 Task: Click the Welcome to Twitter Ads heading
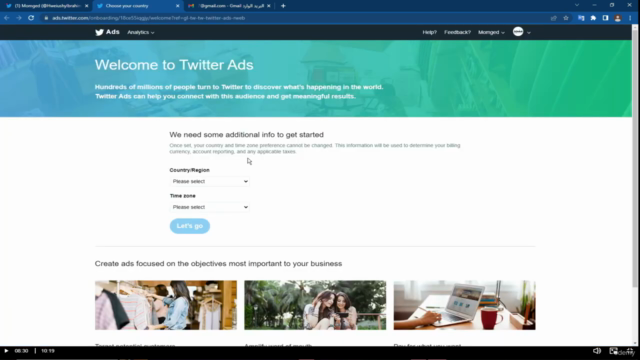tap(174, 65)
